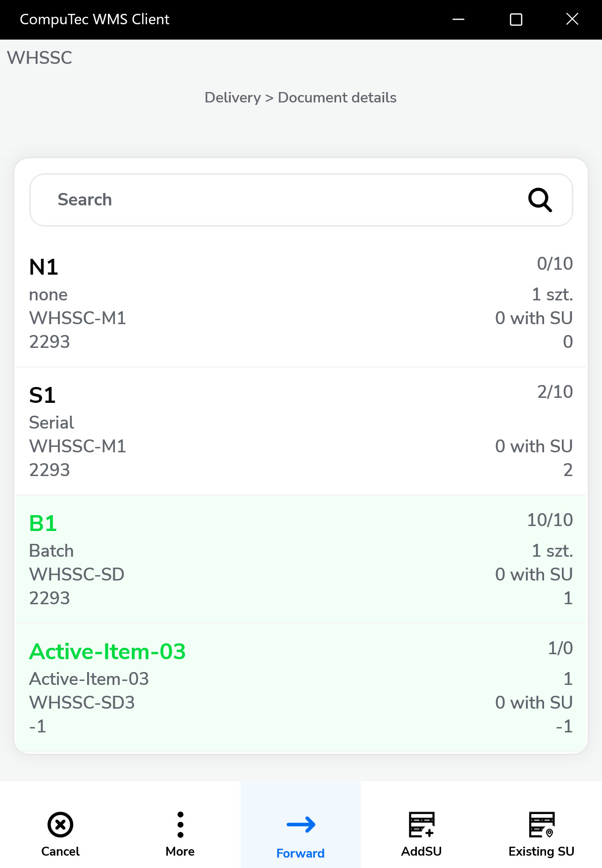The image size is (602, 868).
Task: Close the CompuTec WMS Client window
Action: (572, 19)
